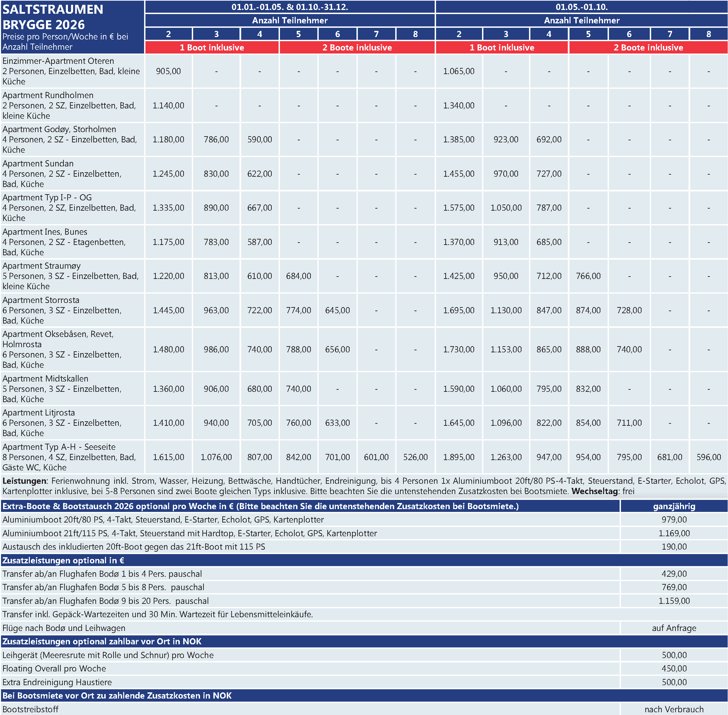
Task: Select the Apartment Sundan summer price 1.455,00
Action: coord(458,174)
